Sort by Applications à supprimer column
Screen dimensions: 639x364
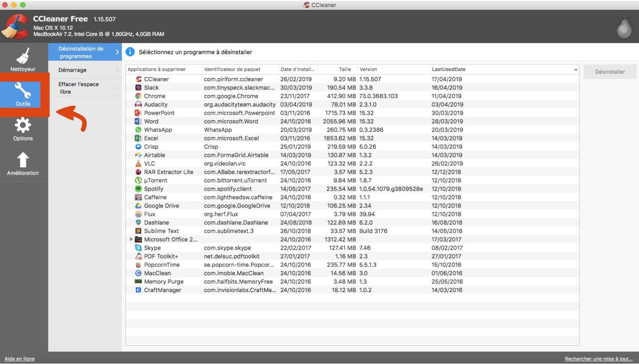(x=164, y=69)
